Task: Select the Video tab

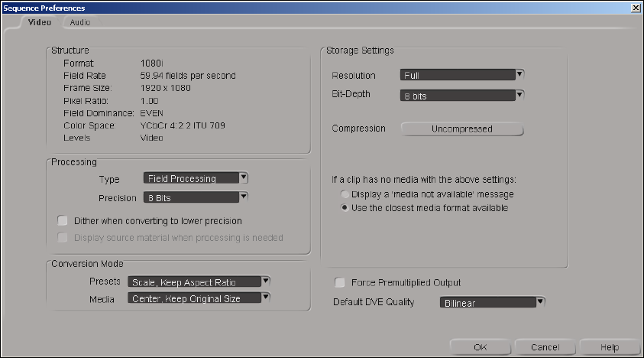Action: [40, 22]
